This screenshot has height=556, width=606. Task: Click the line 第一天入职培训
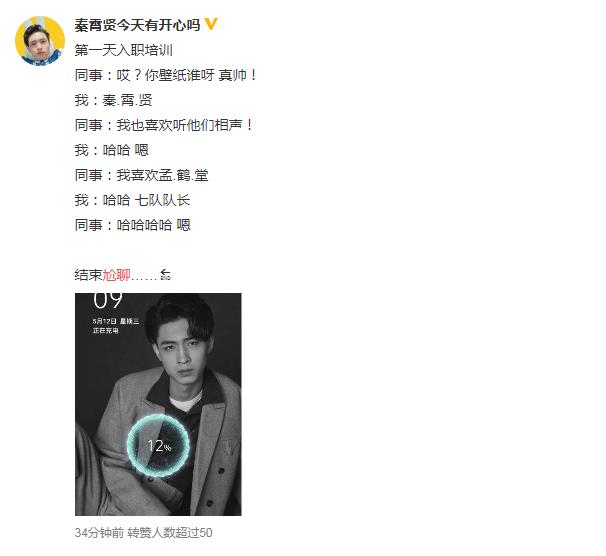[124, 50]
